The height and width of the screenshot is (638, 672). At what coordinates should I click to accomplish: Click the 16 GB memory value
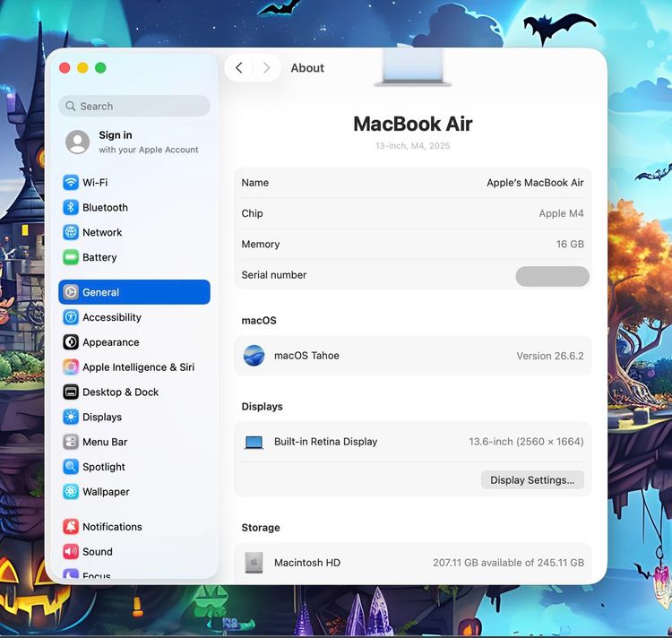pos(570,245)
